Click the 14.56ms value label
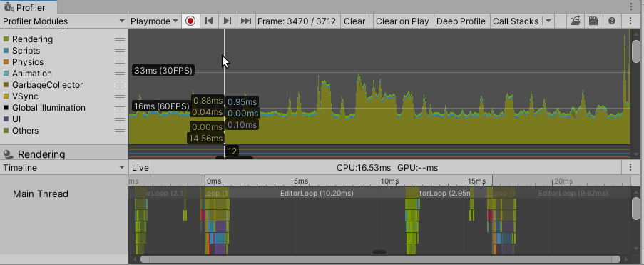 click(x=206, y=139)
